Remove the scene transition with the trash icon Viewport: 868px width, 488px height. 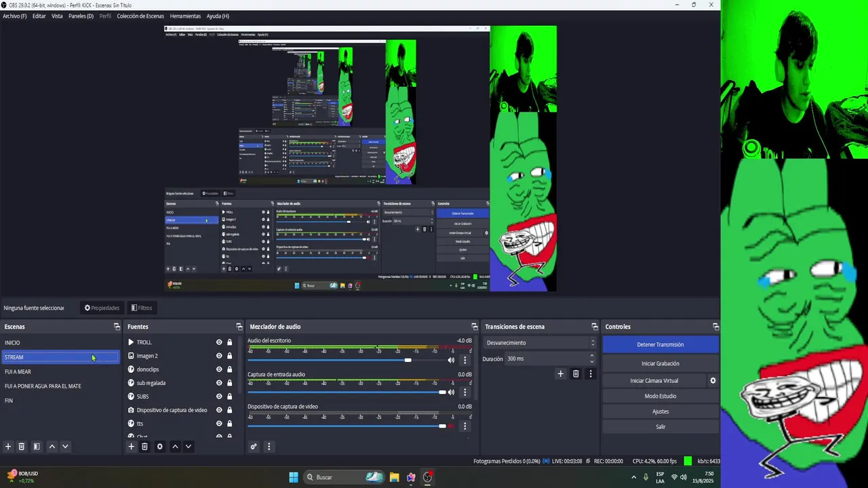coord(576,373)
